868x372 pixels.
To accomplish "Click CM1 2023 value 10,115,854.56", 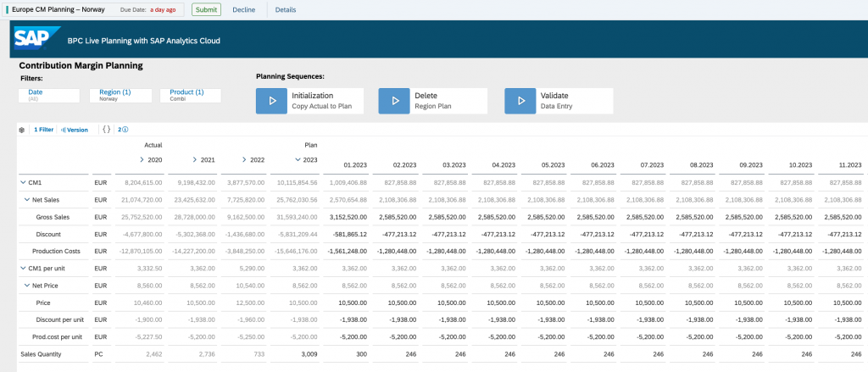I will (x=297, y=181).
